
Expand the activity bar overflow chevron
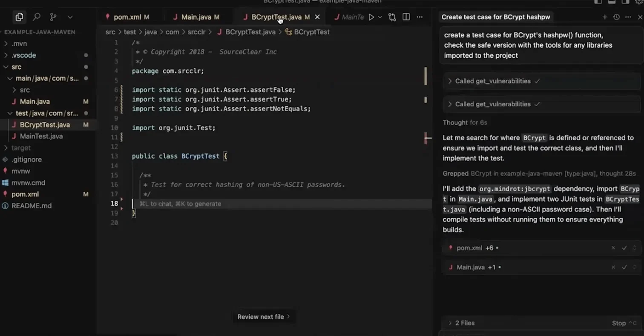[x=70, y=17]
